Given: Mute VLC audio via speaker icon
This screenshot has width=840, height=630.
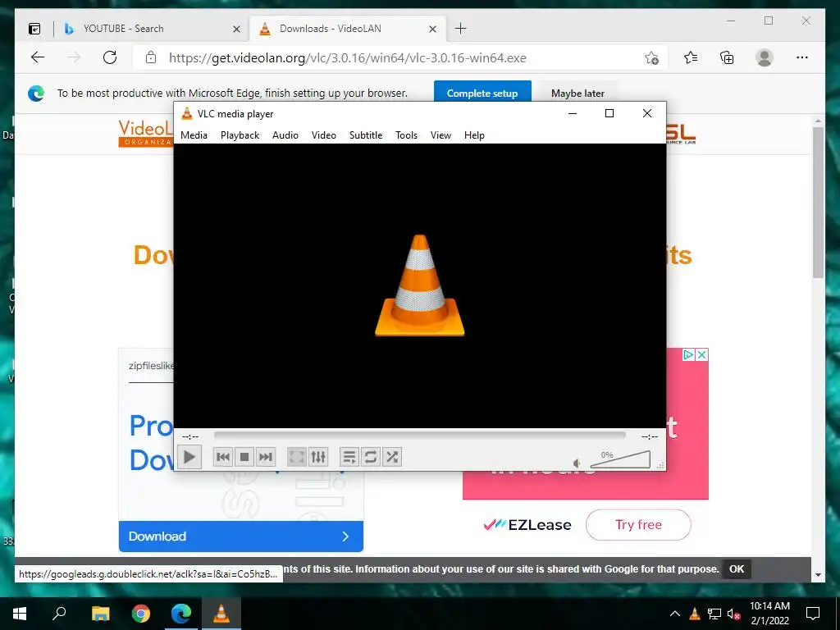Looking at the screenshot, I should [x=577, y=463].
